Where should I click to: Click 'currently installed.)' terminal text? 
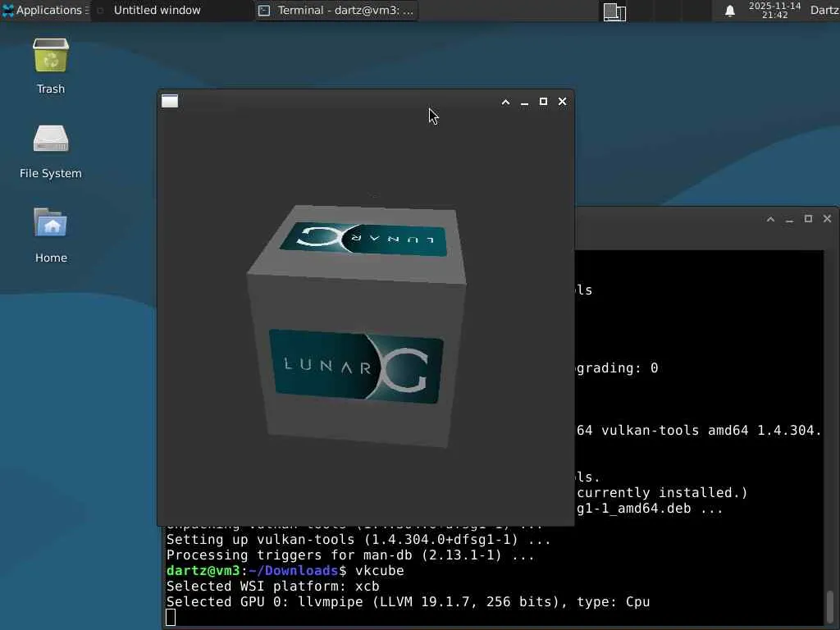click(662, 493)
